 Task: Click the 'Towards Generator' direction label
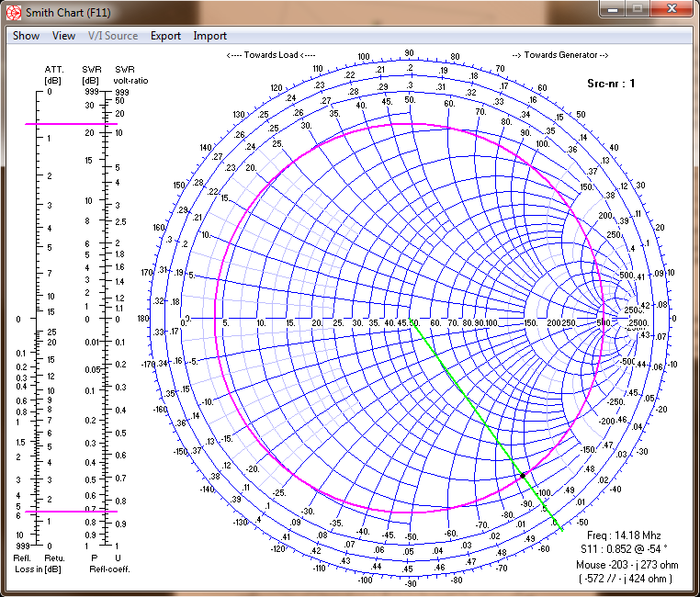pyautogui.click(x=560, y=55)
